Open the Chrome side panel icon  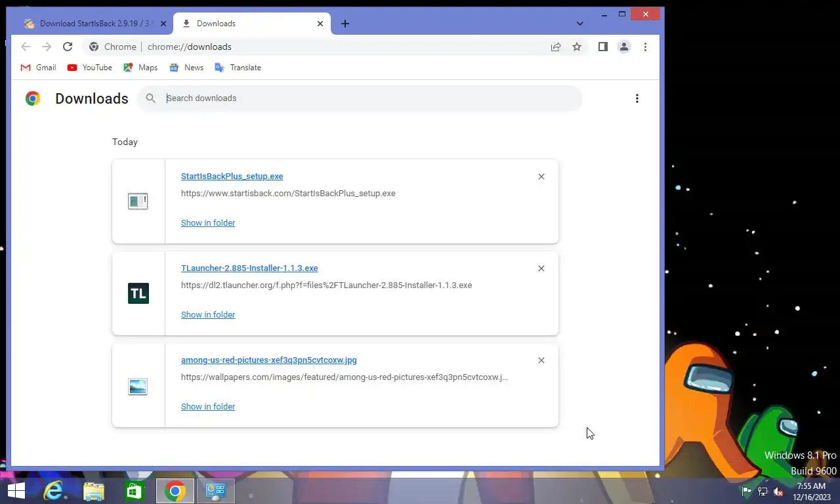click(603, 47)
